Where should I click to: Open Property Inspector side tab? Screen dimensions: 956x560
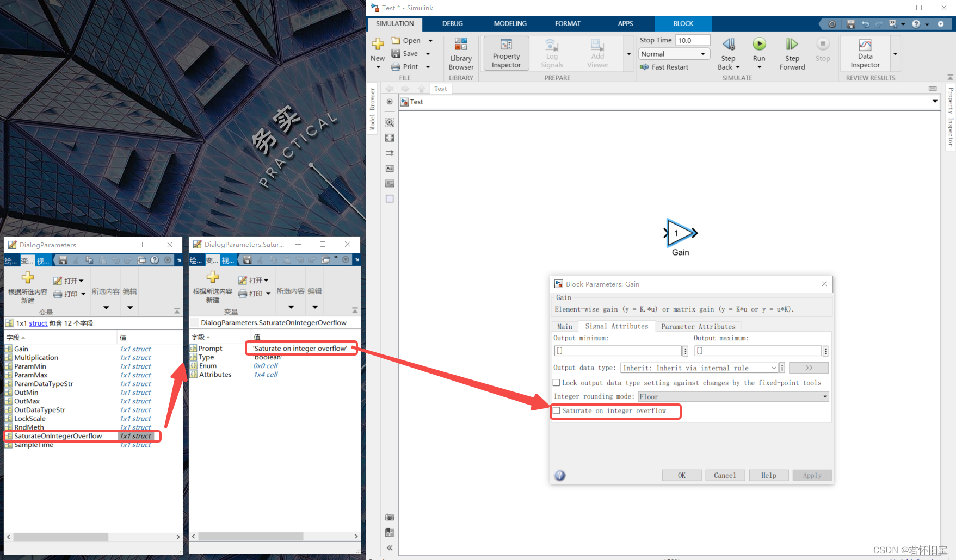950,117
